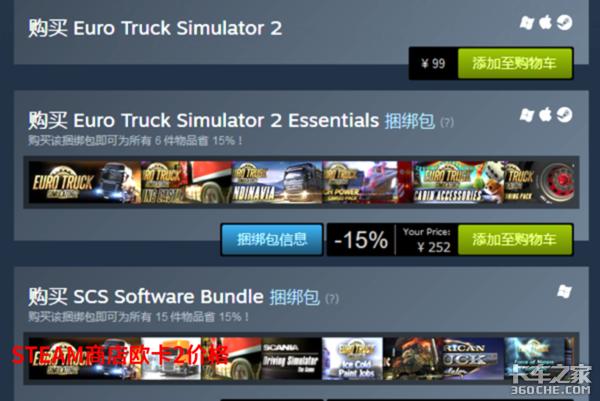Click the Windows icon beside Euro Truck Simulator 2
The image size is (600, 401).
(527, 23)
